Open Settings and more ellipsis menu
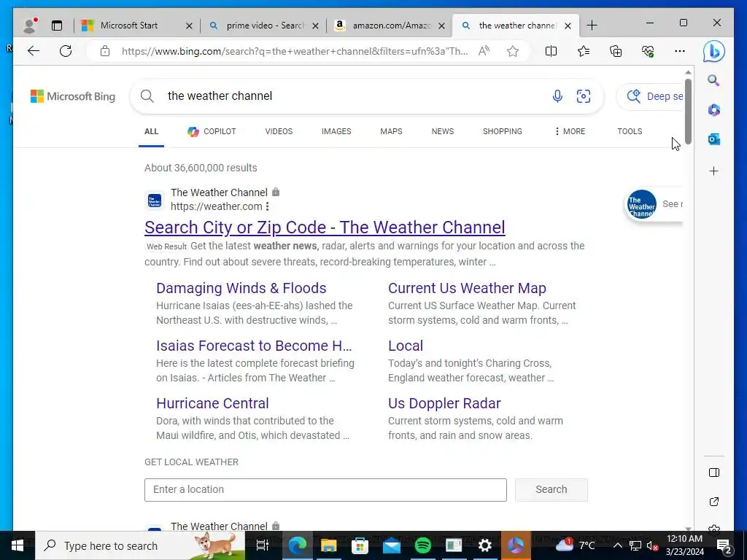 click(x=680, y=51)
